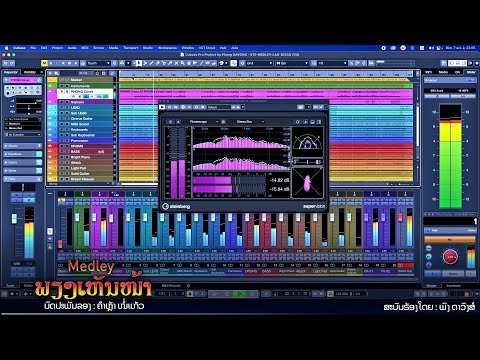This screenshot has width=480, height=360.
Task: Switch to the Visibility tab
Action: click(x=30, y=72)
